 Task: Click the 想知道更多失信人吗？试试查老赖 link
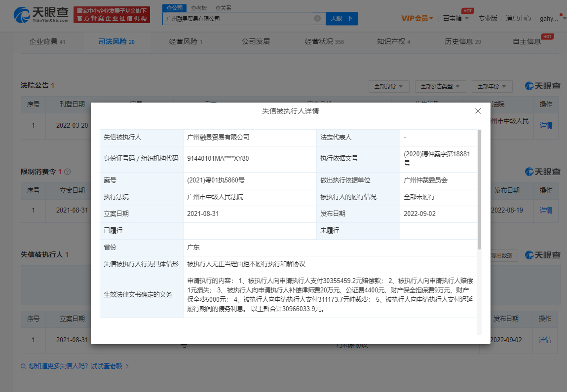[75, 366]
